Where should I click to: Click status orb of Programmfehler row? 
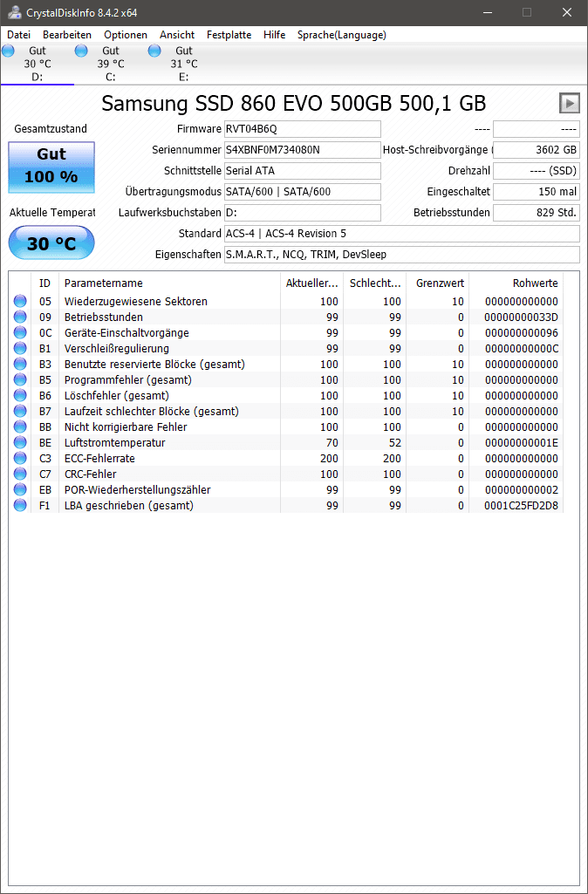click(20, 379)
